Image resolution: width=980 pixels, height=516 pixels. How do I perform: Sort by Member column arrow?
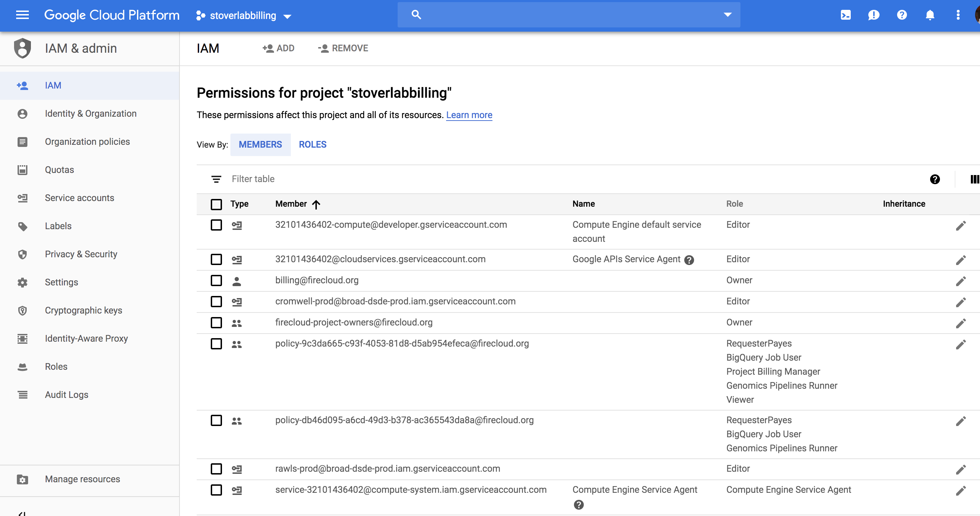(x=316, y=204)
